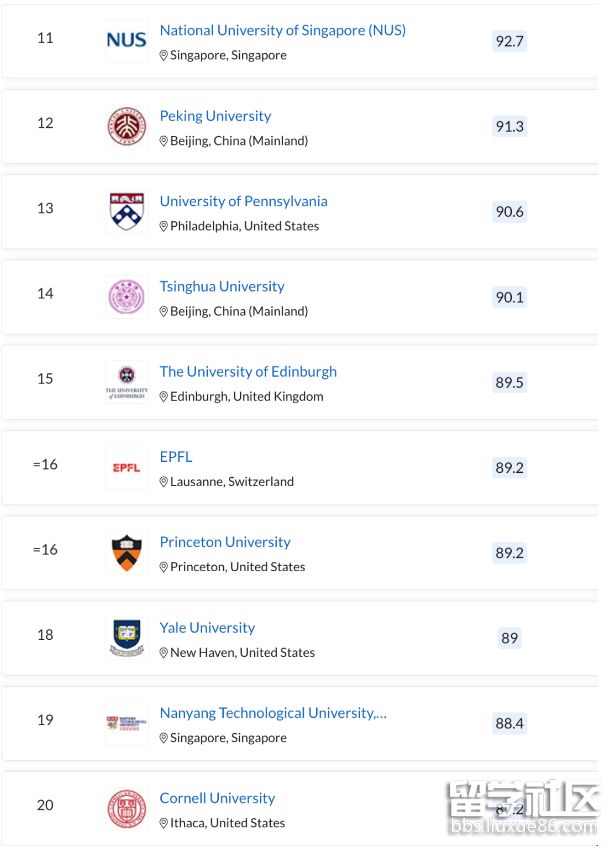Screen dimensions: 614x848
Task: Click the 92.7 score badge for NUS
Action: pyautogui.click(x=509, y=42)
